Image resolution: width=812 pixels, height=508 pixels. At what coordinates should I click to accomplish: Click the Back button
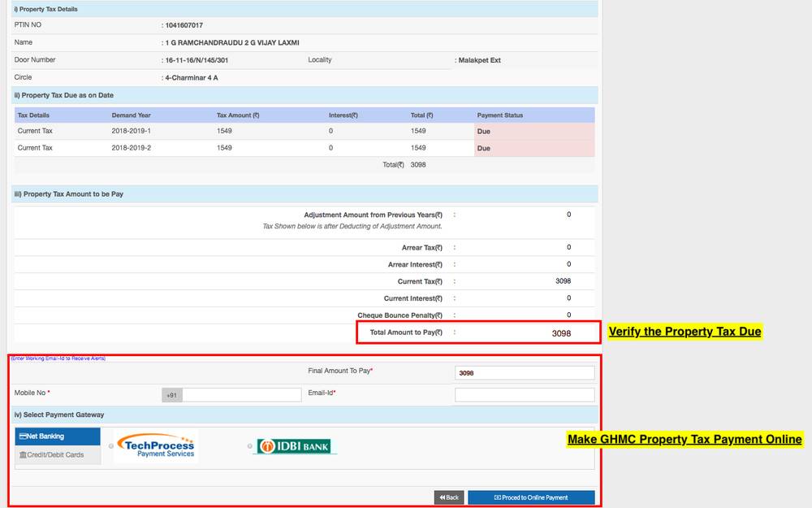pos(449,497)
